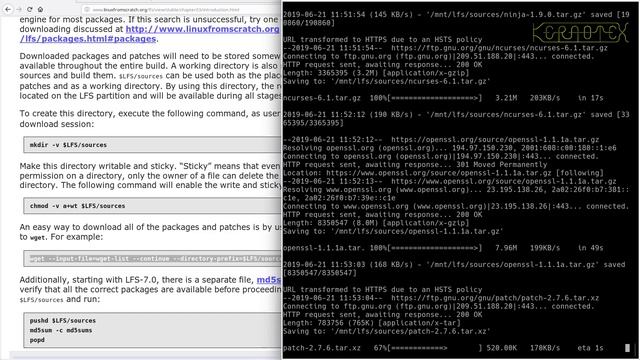Click the 'chmod -v a+wt $LFS/sources' command
The width and height of the screenshot is (640, 360).
[x=78, y=206]
